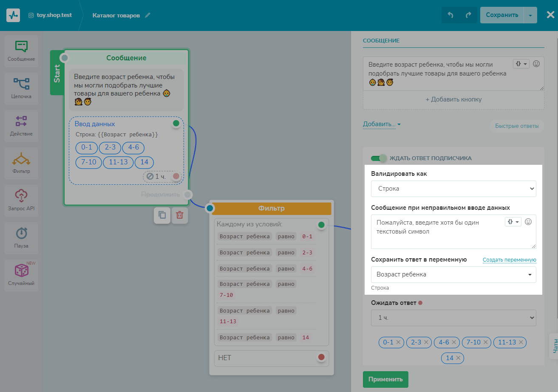
Task: Expand the 'Сохранить ответ в переменную' dropdown
Action: tap(453, 274)
